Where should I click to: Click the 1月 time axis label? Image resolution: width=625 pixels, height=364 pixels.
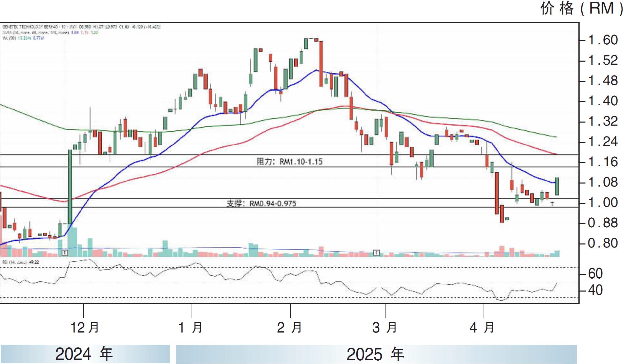coord(190,327)
